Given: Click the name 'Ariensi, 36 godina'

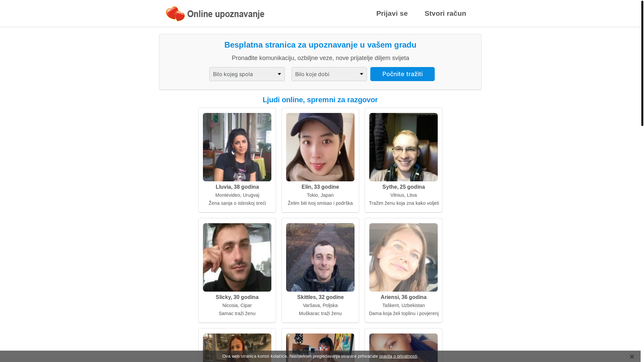Looking at the screenshot, I should coord(404,297).
